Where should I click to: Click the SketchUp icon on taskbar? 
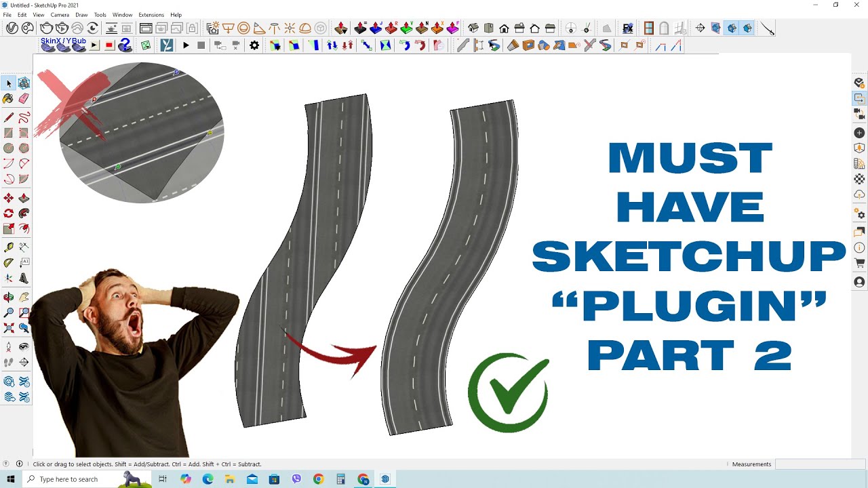click(x=385, y=479)
